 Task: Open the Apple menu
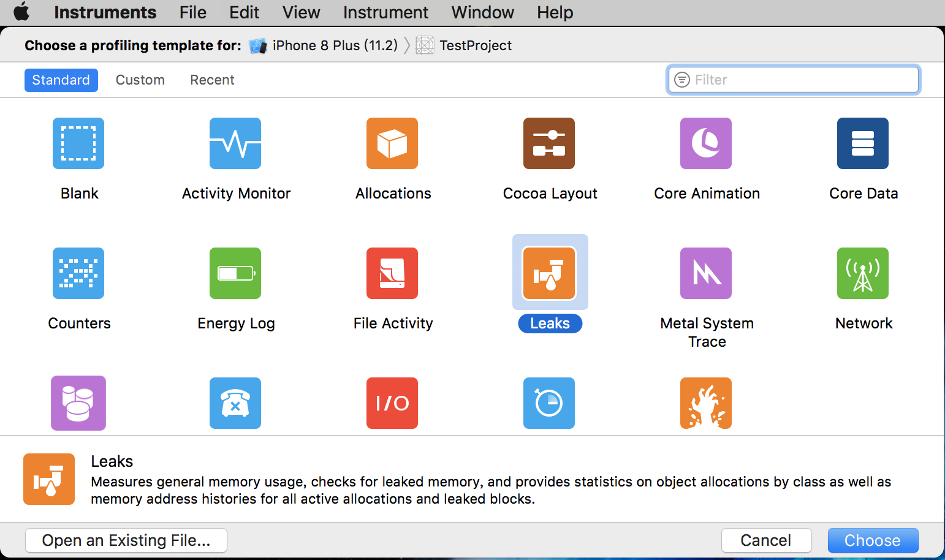point(21,12)
